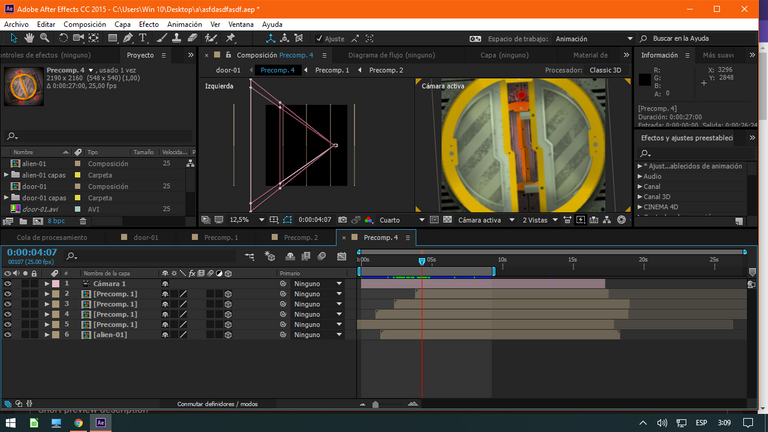Open composition mini-flowchart icon in timeline
This screenshot has height=432, width=768.
point(249,256)
